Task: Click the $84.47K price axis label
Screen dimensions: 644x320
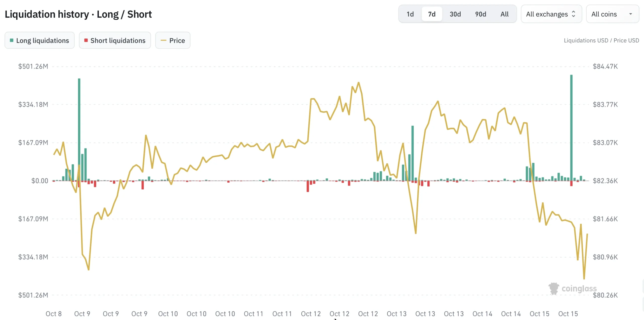Action: pyautogui.click(x=605, y=66)
